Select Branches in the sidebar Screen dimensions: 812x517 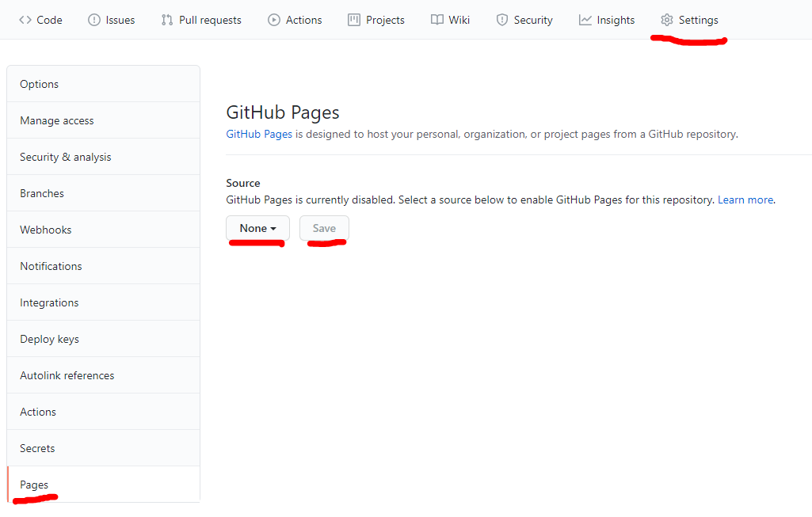point(42,193)
